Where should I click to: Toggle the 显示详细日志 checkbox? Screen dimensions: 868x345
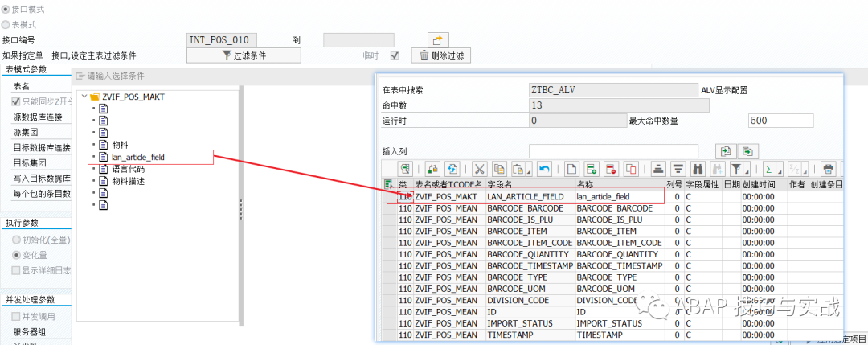[16, 270]
